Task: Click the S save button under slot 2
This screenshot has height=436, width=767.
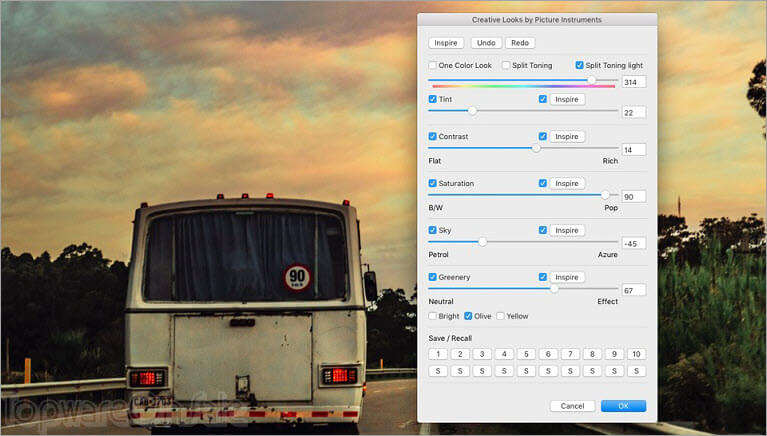Action: click(x=460, y=371)
